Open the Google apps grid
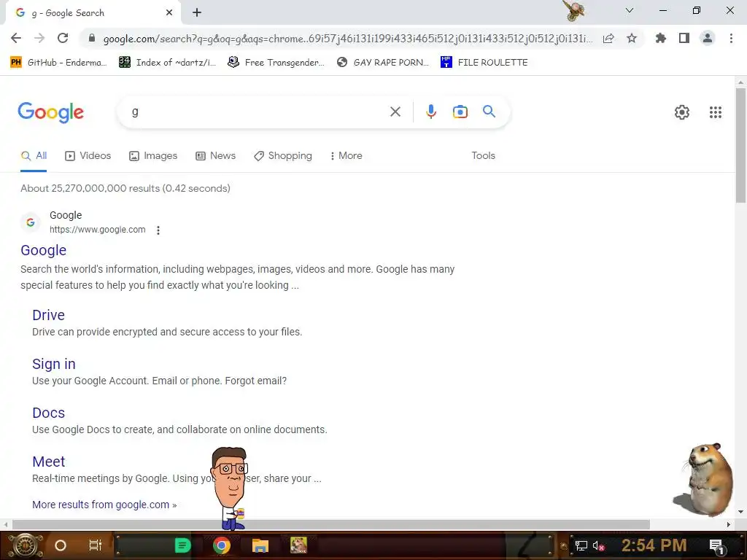Viewport: 747px width, 560px height. pos(715,112)
